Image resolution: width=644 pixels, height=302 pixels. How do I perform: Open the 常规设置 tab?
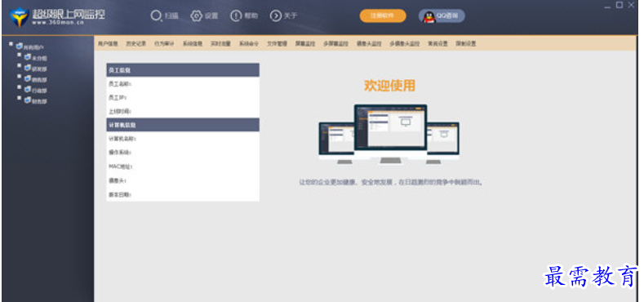pyautogui.click(x=437, y=43)
